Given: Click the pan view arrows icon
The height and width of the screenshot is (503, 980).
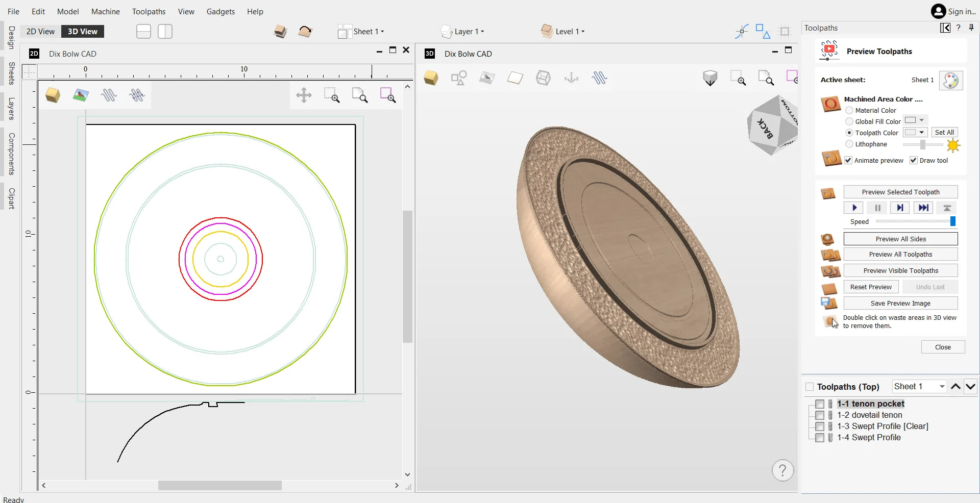Looking at the screenshot, I should (x=304, y=95).
